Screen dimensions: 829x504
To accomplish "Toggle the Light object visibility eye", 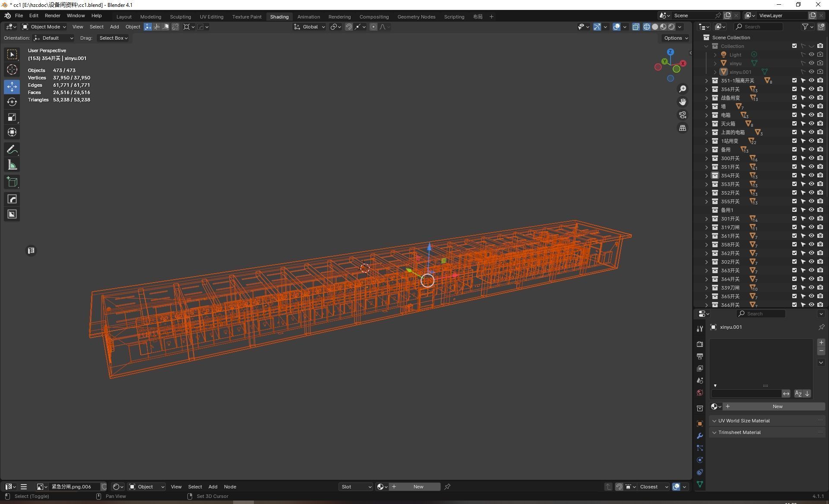I will coord(811,54).
